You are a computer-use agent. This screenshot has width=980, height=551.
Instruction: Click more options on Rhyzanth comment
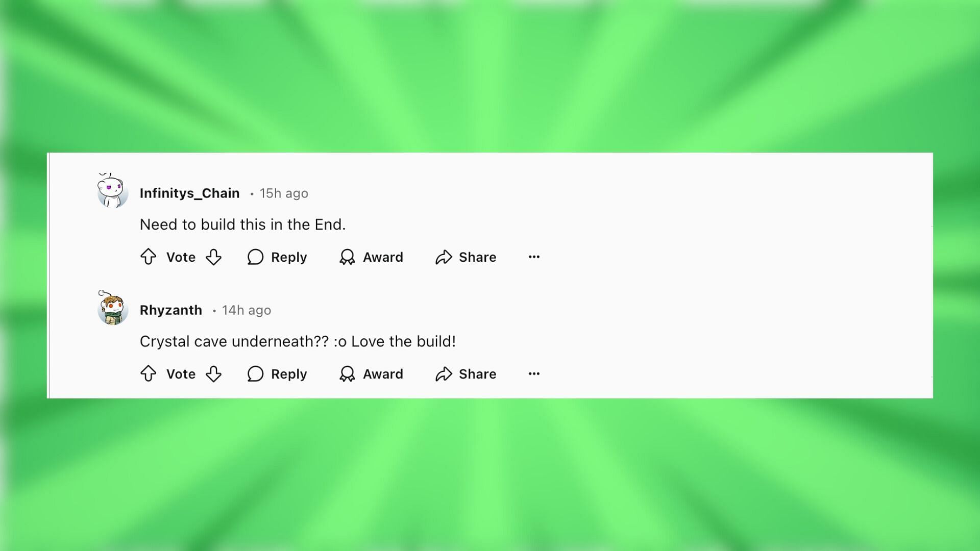tap(534, 373)
